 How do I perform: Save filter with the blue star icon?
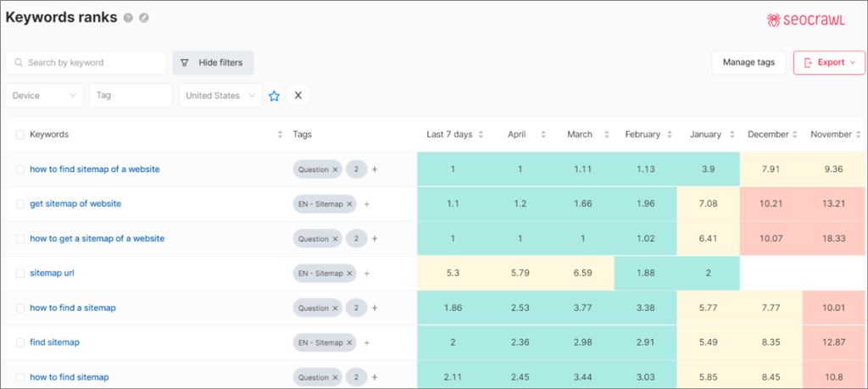pyautogui.click(x=274, y=96)
